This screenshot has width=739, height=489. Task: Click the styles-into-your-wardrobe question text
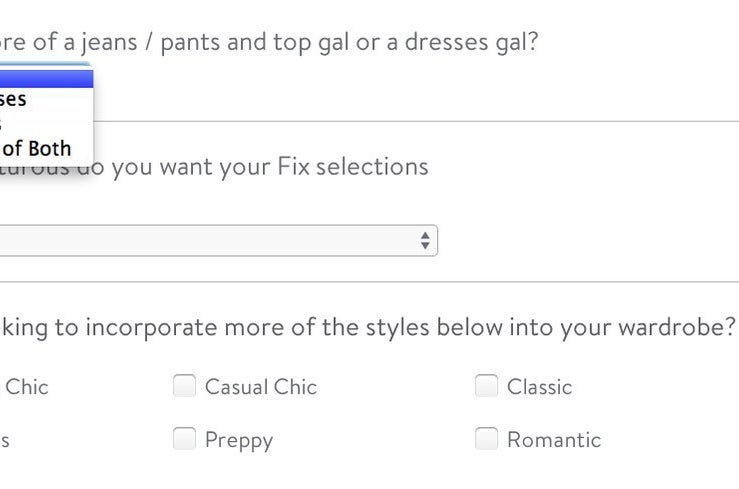pos(370,328)
